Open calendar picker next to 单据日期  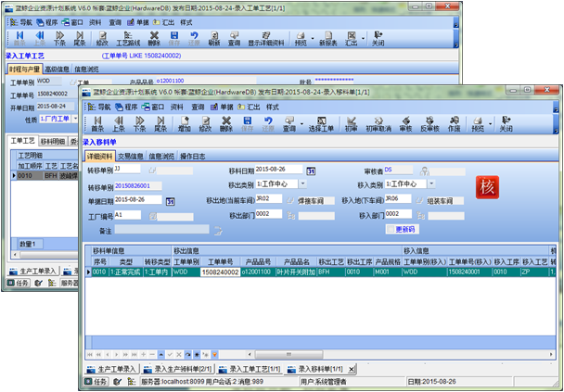pyautogui.click(x=170, y=202)
